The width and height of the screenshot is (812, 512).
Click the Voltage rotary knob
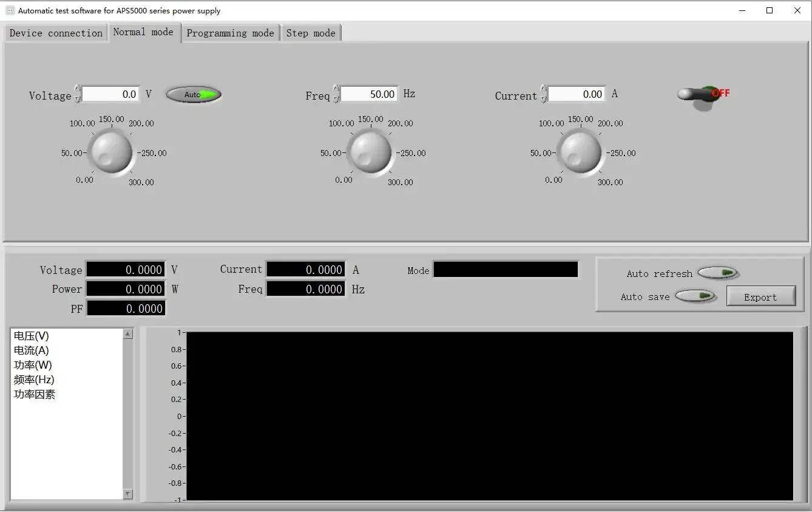tap(110, 152)
